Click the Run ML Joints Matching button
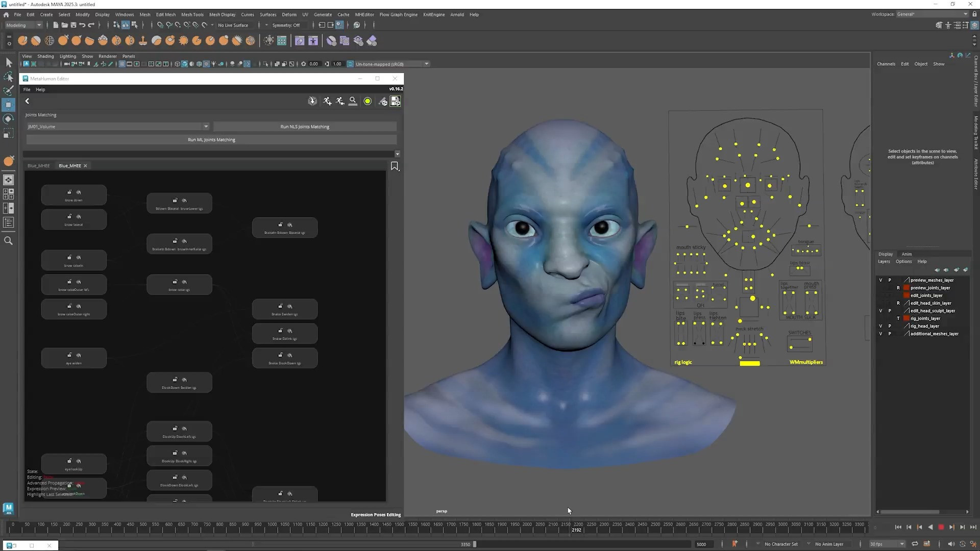The image size is (980, 551). click(211, 139)
